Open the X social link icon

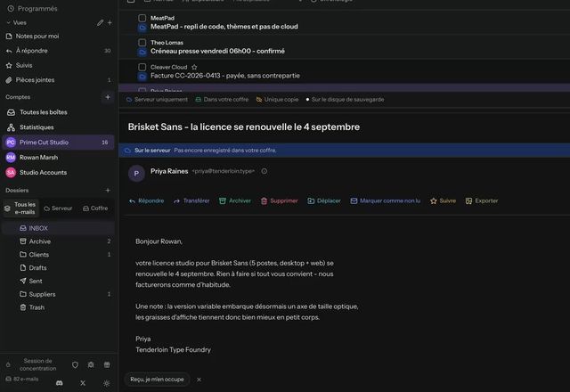click(x=83, y=383)
